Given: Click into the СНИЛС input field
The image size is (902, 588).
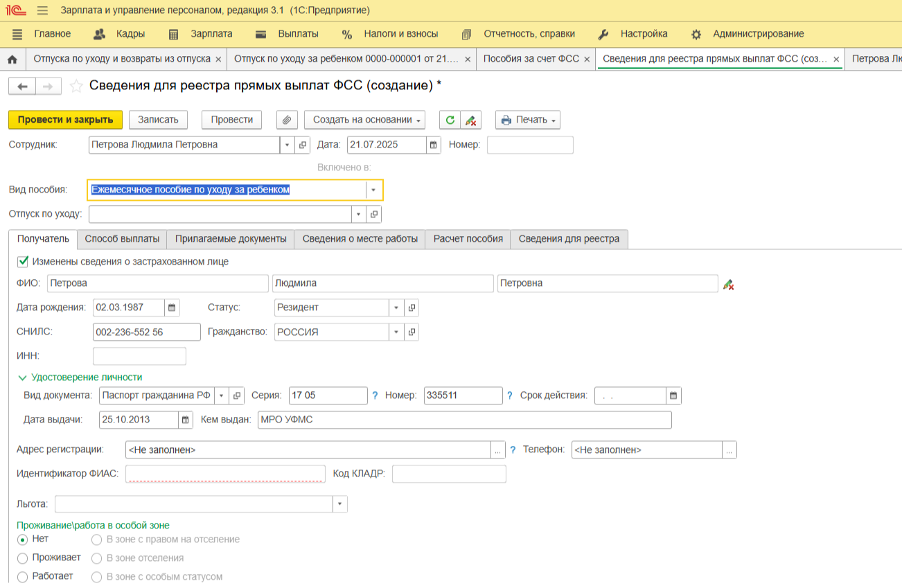Looking at the screenshot, I should (147, 332).
